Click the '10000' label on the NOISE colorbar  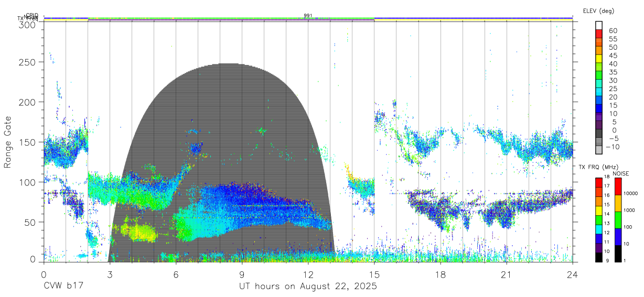[630, 193]
